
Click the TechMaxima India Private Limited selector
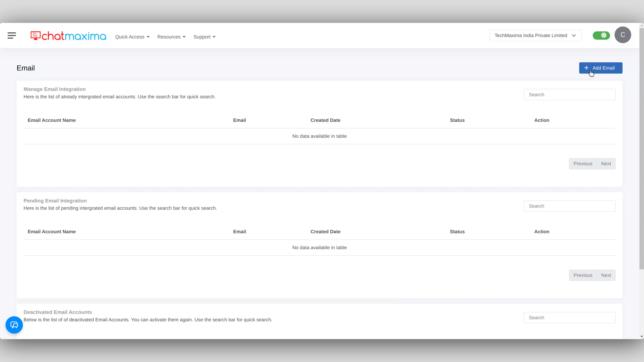[535, 35]
